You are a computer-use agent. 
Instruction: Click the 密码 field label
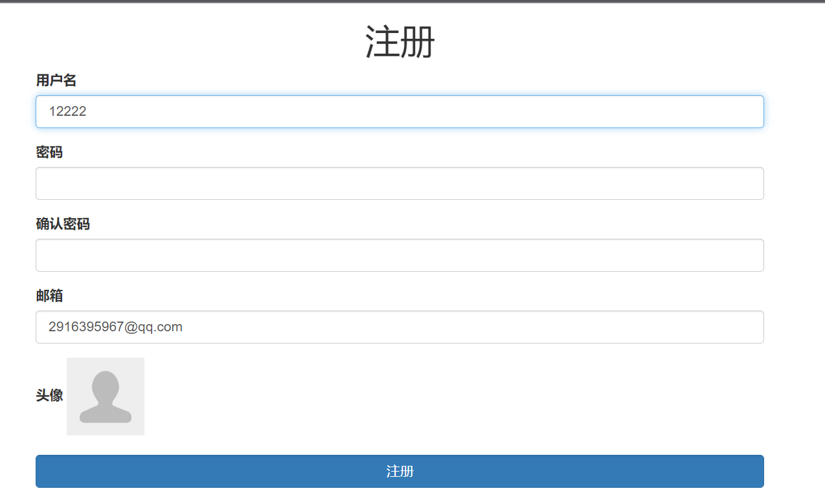tap(49, 152)
